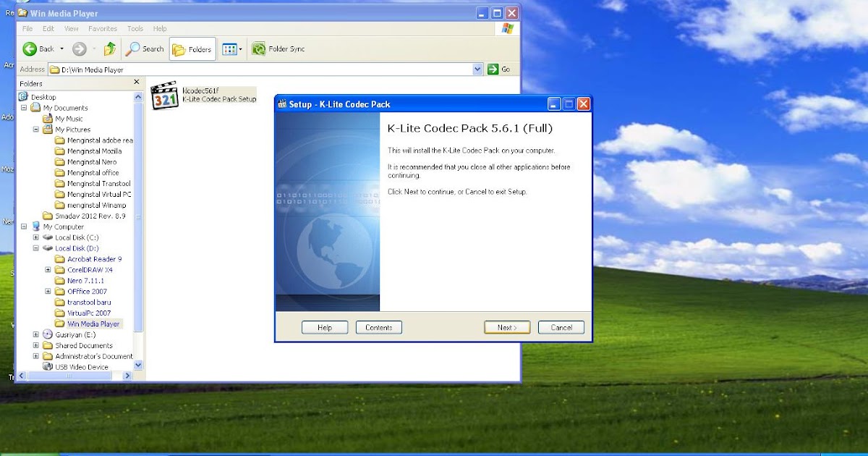Viewport: 868px width, 456px height.
Task: Select the klcodec561f 321 installer icon
Action: [164, 96]
